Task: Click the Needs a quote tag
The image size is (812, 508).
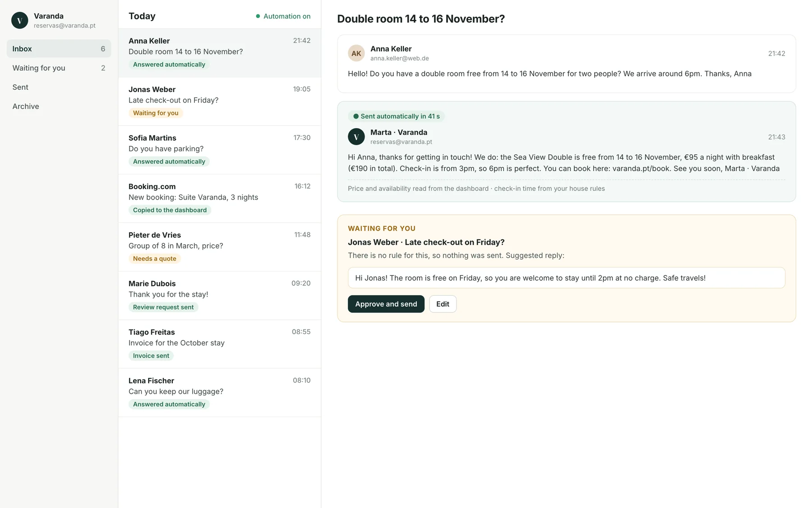Action: pyautogui.click(x=155, y=259)
